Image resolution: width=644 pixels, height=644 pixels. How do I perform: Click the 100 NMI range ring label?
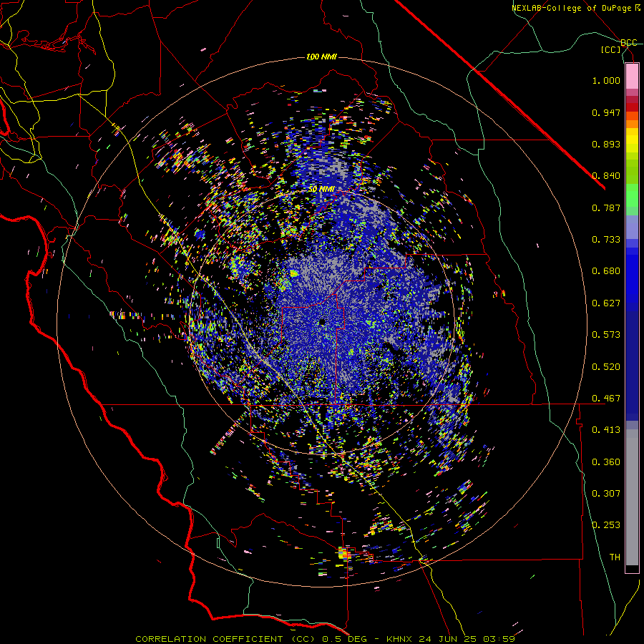tap(321, 57)
